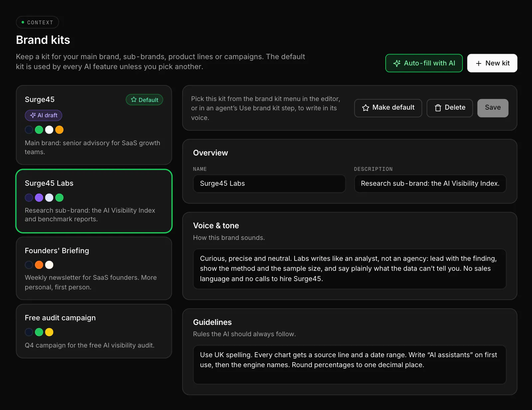Image resolution: width=532 pixels, height=410 pixels.
Task: Click the orange swatch on Founders' Briefing card
Action: pyautogui.click(x=39, y=265)
